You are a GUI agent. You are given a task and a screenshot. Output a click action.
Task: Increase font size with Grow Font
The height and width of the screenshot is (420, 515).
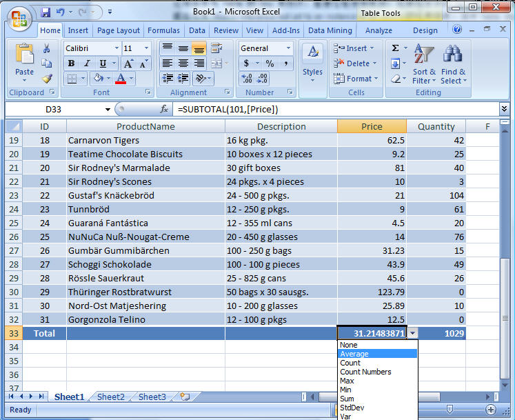pyautogui.click(x=128, y=63)
